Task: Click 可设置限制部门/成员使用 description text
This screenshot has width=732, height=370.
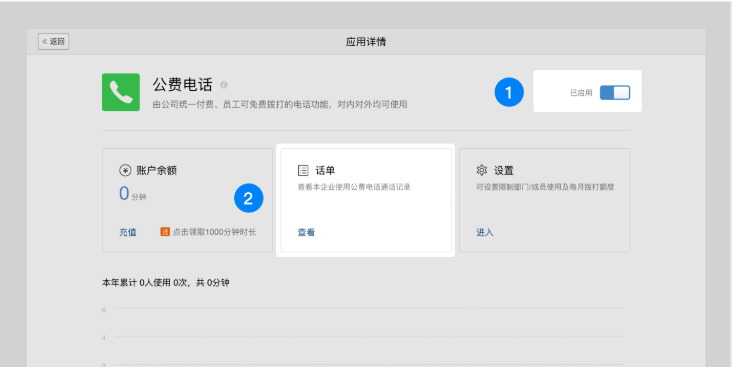Action: coord(545,187)
